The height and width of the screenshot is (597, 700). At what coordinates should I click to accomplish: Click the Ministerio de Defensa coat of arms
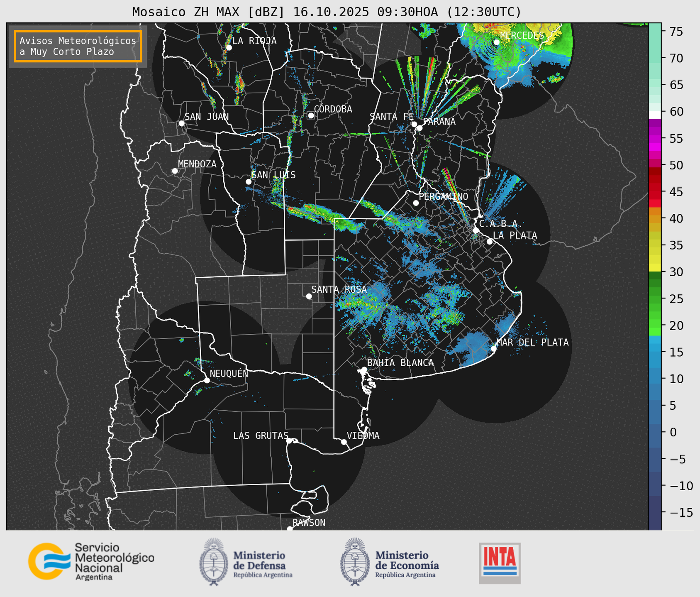click(214, 562)
